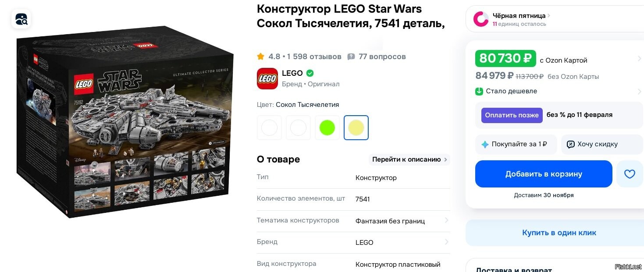Choose the second white color option

(x=298, y=127)
